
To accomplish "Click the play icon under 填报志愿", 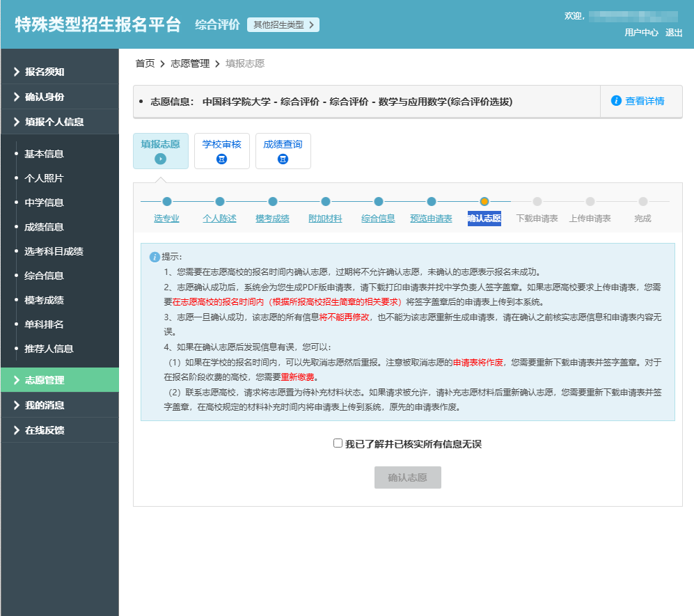I will coord(161,159).
